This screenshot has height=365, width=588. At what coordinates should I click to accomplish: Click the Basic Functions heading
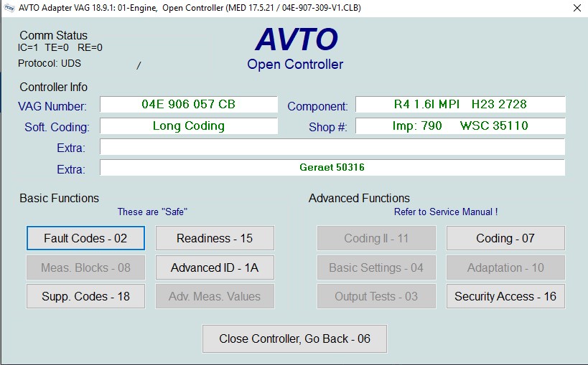[x=60, y=198]
